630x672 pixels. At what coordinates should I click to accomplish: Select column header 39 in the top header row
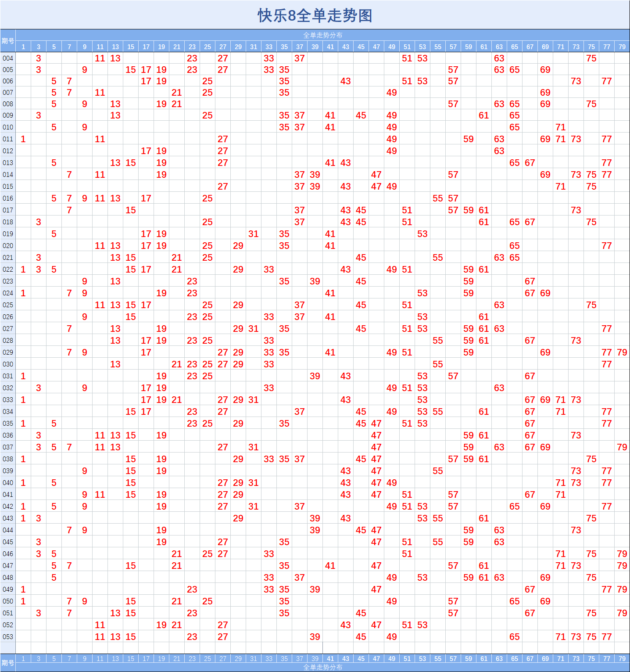tap(315, 47)
